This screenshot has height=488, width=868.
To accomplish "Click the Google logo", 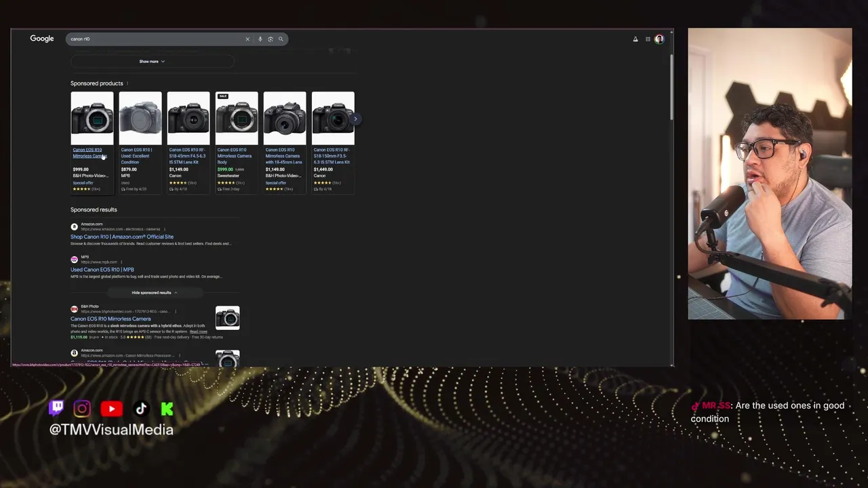I will point(41,39).
